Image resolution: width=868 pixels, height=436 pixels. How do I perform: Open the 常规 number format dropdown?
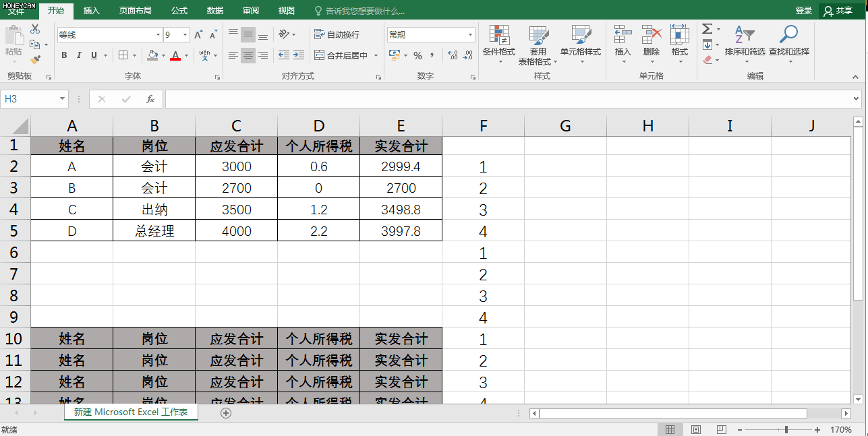click(471, 34)
